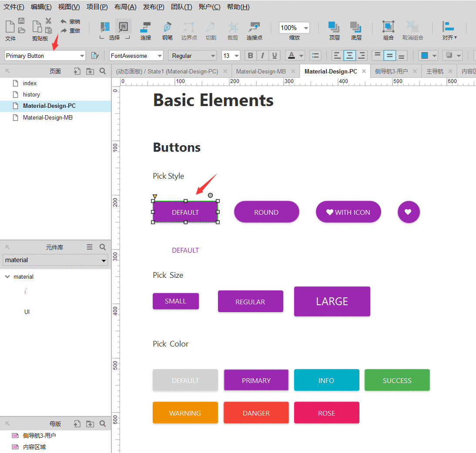Click the undo arrow icon
Viewport: 476px width, 453px height.
click(x=63, y=22)
